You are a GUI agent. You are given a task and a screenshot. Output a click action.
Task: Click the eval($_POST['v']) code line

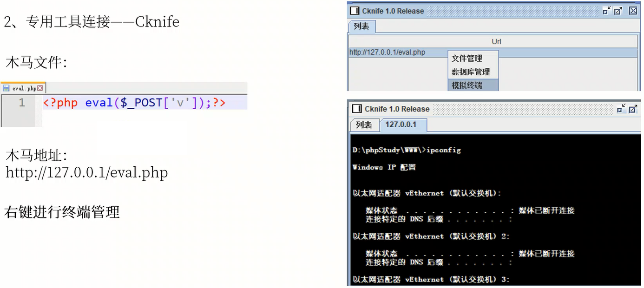(x=134, y=103)
